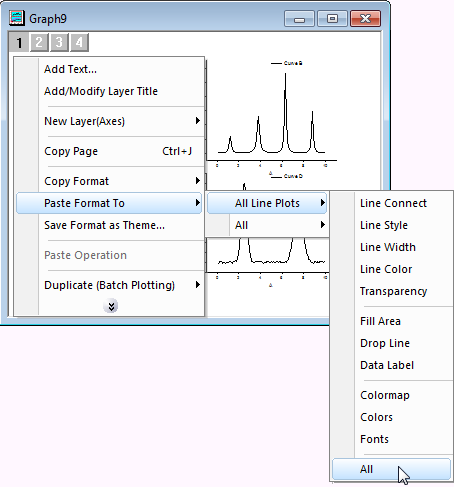Screen dimensions: 454x487
Task: Open the All submenu under All Line Plots
Action: (267, 225)
